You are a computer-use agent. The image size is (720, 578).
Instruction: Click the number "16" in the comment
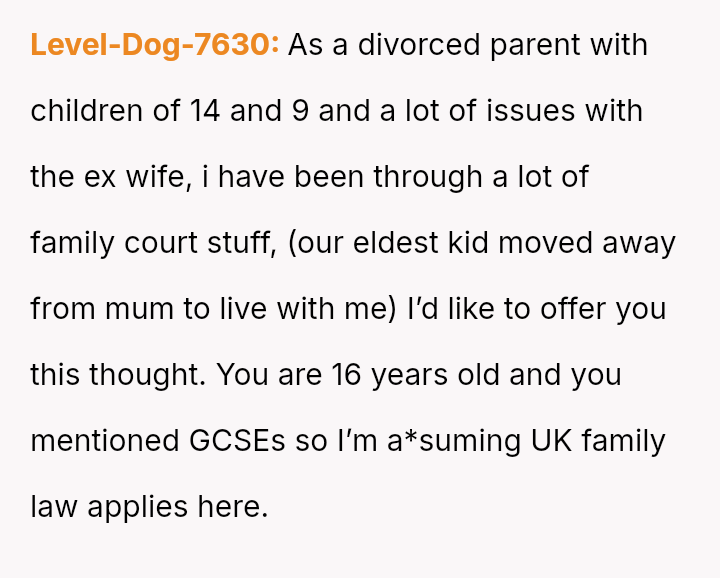[x=346, y=375]
